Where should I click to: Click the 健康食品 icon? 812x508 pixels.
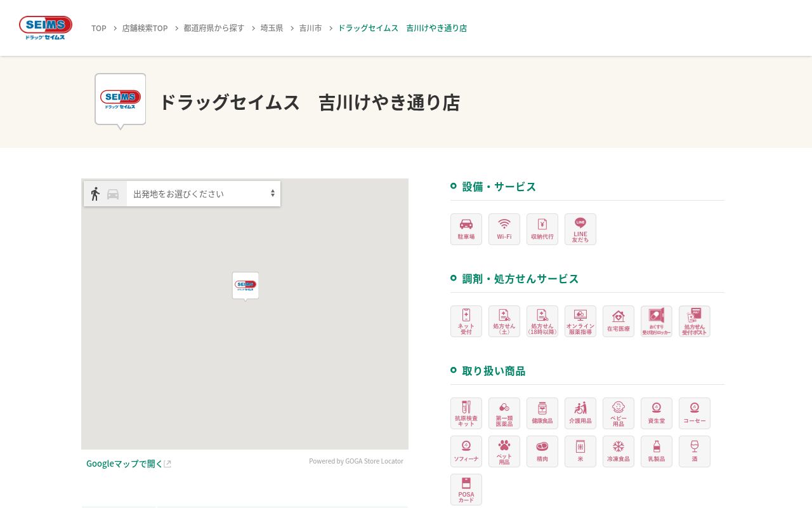pyautogui.click(x=542, y=413)
